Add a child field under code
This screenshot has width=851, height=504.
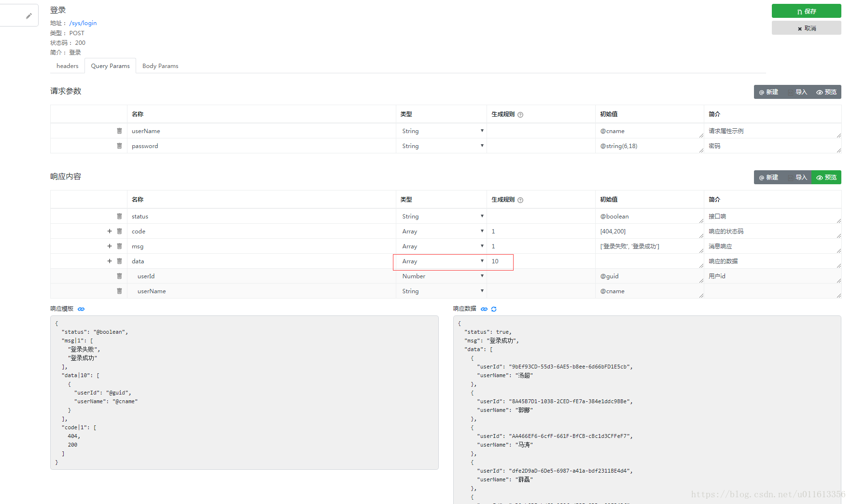click(x=110, y=231)
